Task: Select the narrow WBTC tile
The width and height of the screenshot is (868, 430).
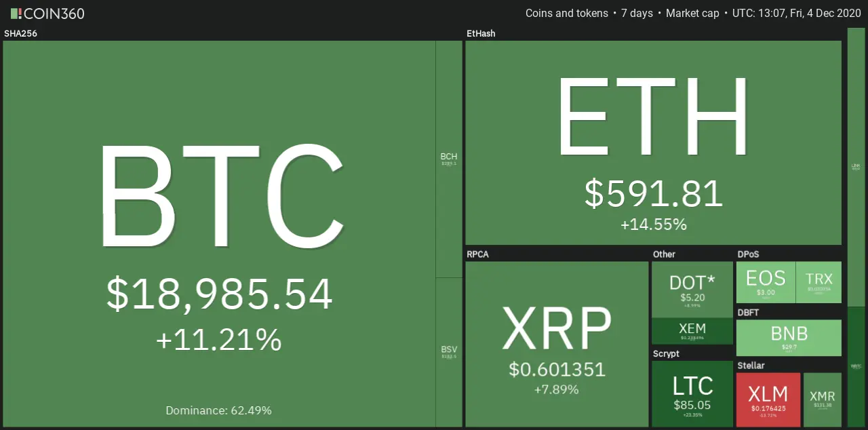Action: (856, 367)
